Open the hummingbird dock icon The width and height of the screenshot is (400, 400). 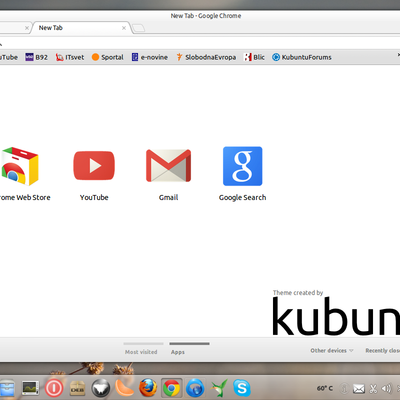[219, 388]
